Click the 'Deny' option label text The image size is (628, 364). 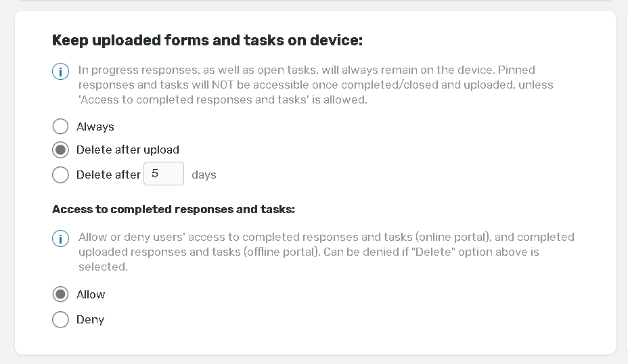click(90, 319)
